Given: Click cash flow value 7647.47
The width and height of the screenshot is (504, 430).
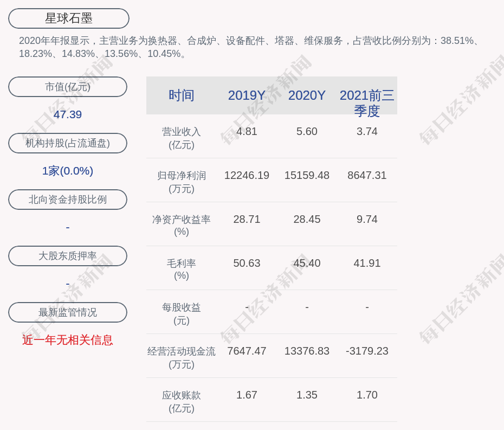Looking at the screenshot, I should [247, 351].
